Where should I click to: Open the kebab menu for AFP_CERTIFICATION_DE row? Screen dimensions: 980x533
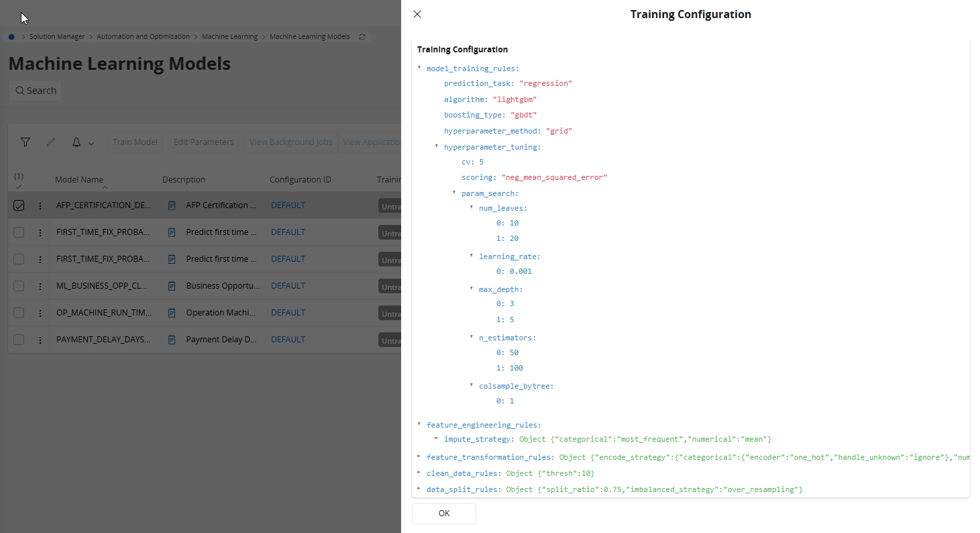pos(40,205)
